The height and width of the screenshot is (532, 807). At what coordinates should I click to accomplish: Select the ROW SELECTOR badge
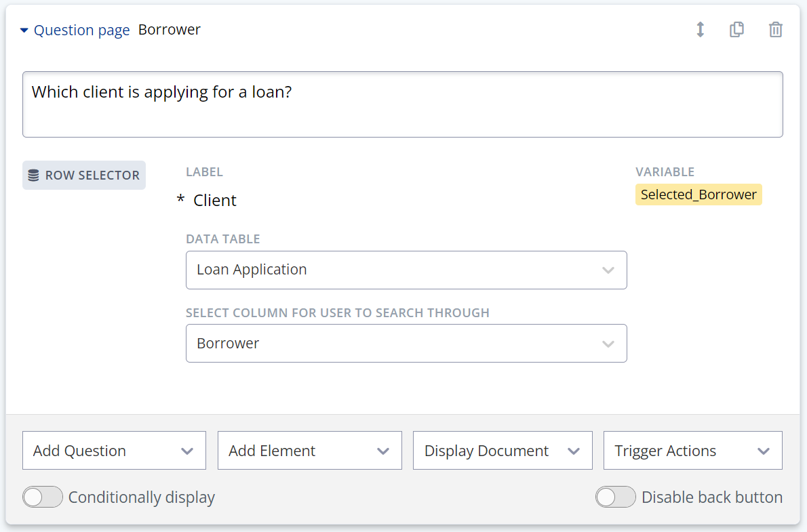pyautogui.click(x=83, y=175)
